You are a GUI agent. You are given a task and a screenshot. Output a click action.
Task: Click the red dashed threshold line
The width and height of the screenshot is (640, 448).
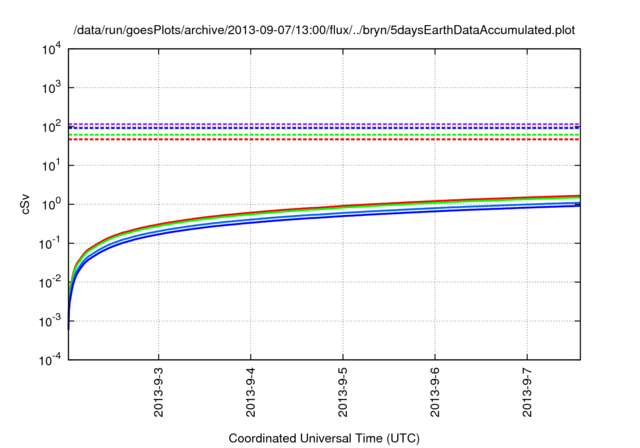tap(324, 140)
